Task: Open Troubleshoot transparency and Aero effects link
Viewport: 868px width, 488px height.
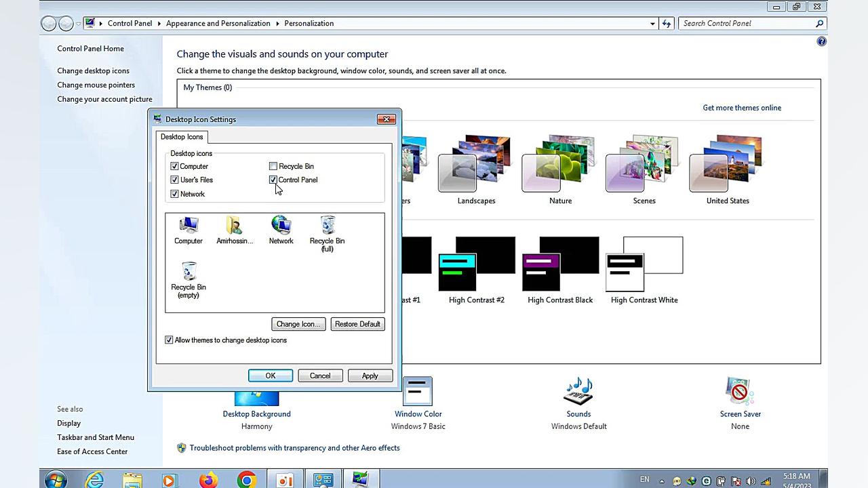Action: pyautogui.click(x=294, y=448)
